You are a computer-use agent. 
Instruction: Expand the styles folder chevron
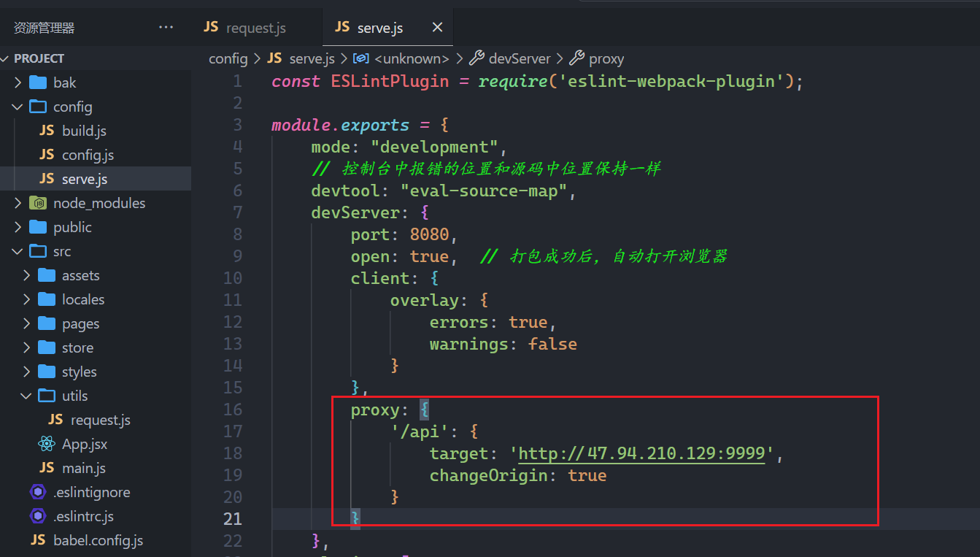click(x=27, y=372)
